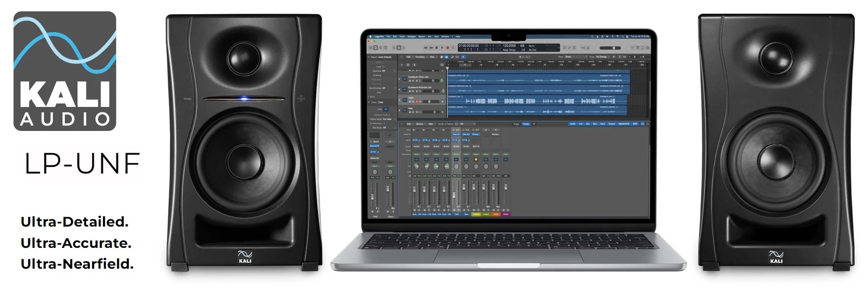Click the Tuner icon in control bar
The height and width of the screenshot is (290, 868).
coord(569,48)
